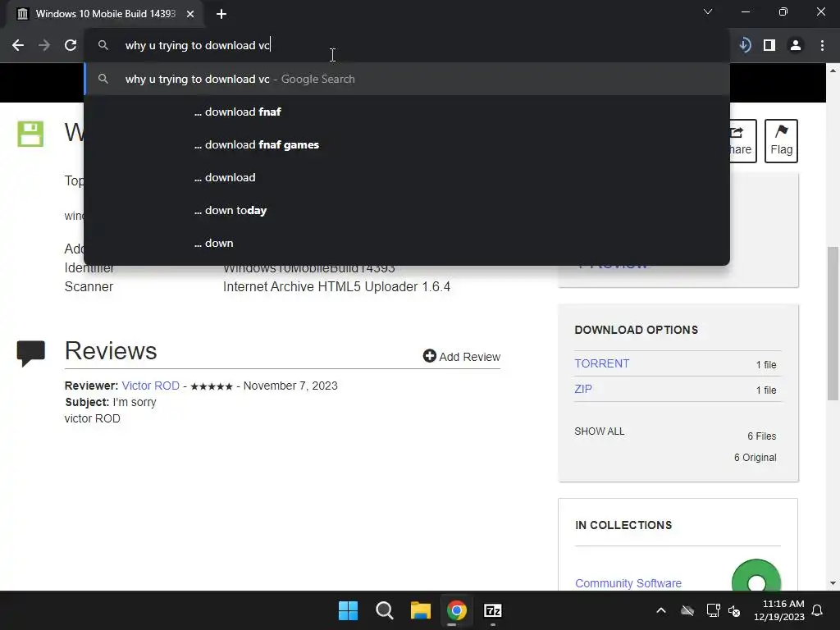
Task: Go back to the previous page
Action: (x=18, y=46)
